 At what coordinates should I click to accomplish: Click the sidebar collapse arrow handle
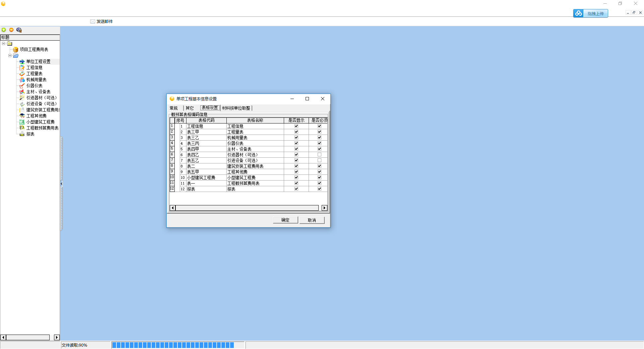click(x=61, y=184)
